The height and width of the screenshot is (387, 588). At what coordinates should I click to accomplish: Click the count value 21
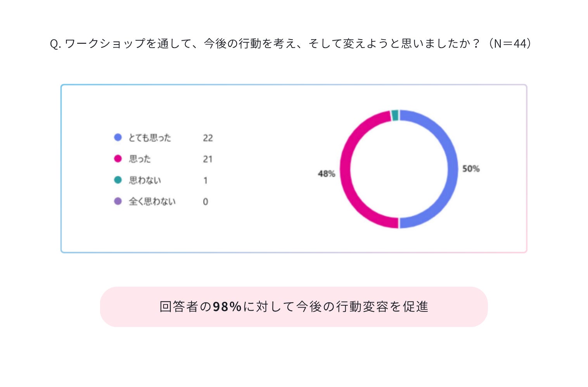pyautogui.click(x=208, y=159)
